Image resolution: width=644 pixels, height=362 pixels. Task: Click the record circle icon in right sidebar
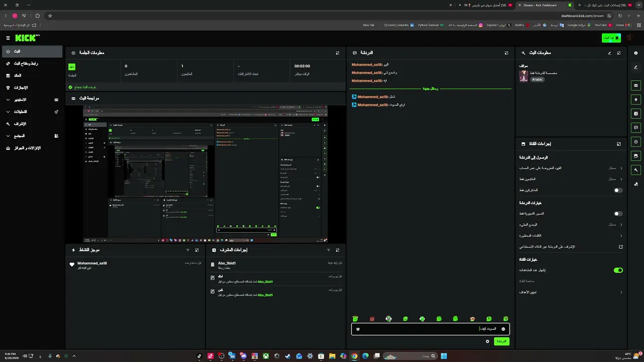pos(636,142)
